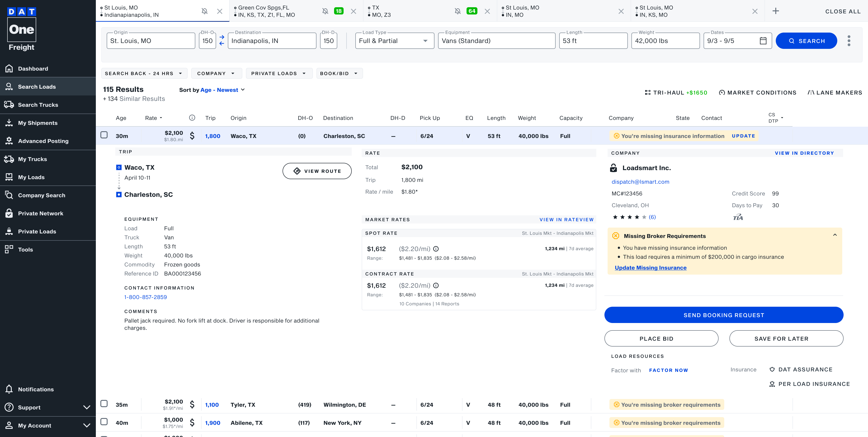The height and width of the screenshot is (437, 868).
Task: Open the Load Type dropdown
Action: point(394,41)
